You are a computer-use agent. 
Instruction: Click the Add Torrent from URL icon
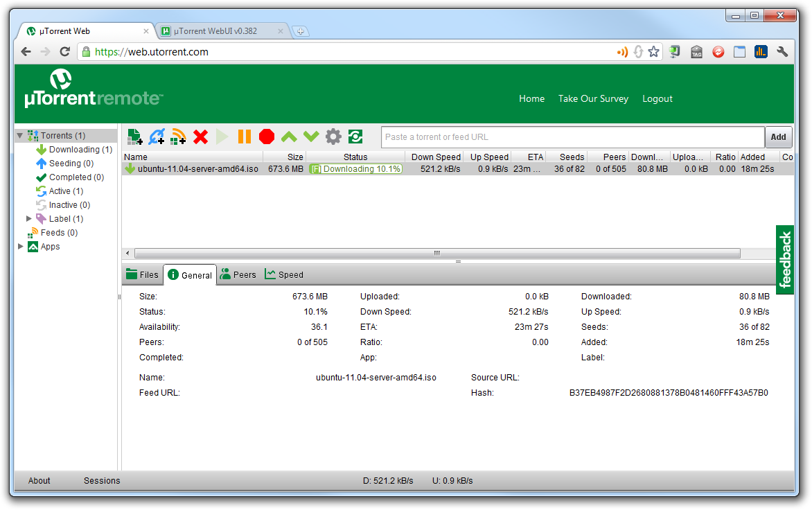(157, 137)
